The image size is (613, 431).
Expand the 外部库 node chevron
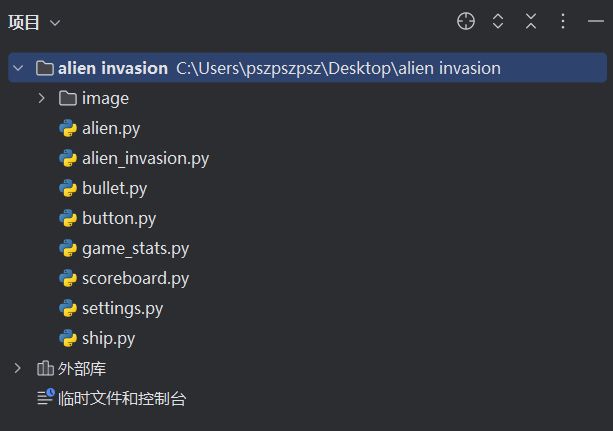[x=18, y=368]
